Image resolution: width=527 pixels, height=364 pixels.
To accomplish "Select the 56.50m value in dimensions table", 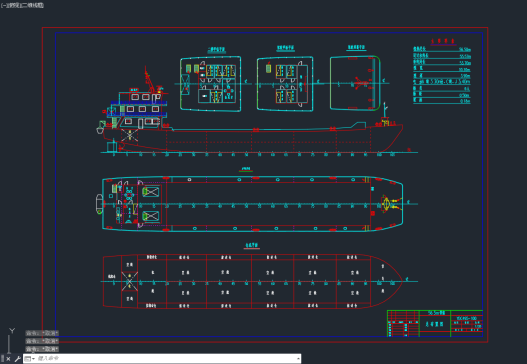I will click(464, 50).
